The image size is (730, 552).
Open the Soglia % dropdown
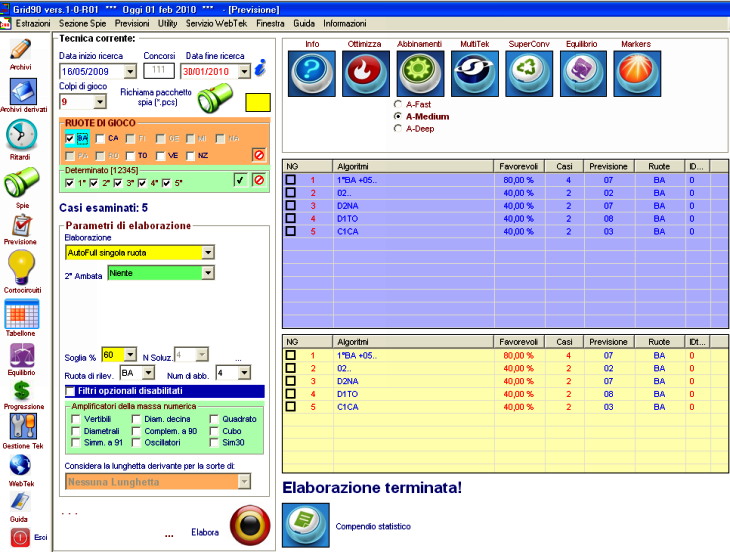point(130,355)
